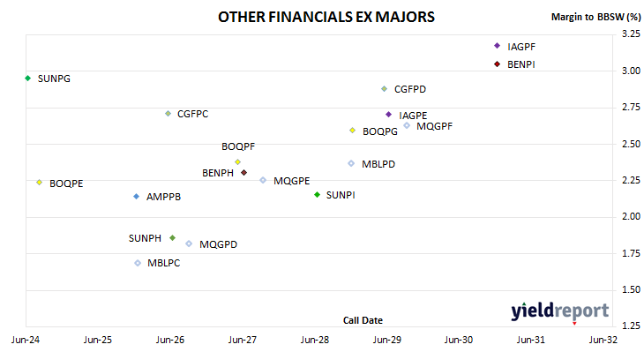
Task: Click the Call Date axis label
Action: pos(363,320)
